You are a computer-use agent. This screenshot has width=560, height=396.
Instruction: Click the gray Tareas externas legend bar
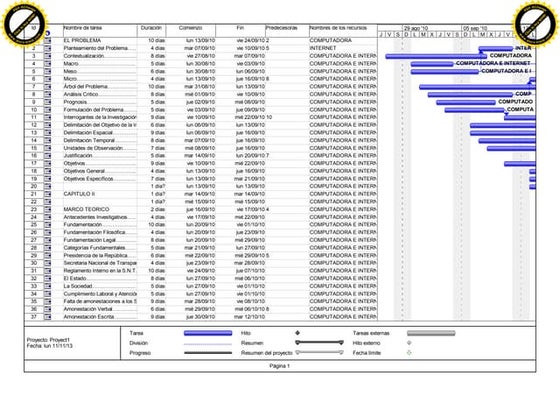coord(431,333)
